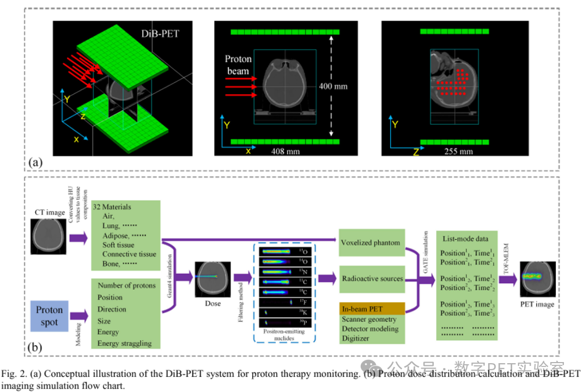Image resolution: width=583 pixels, height=392 pixels.
Task: Click the Voxelized phantom box
Action: [371, 242]
